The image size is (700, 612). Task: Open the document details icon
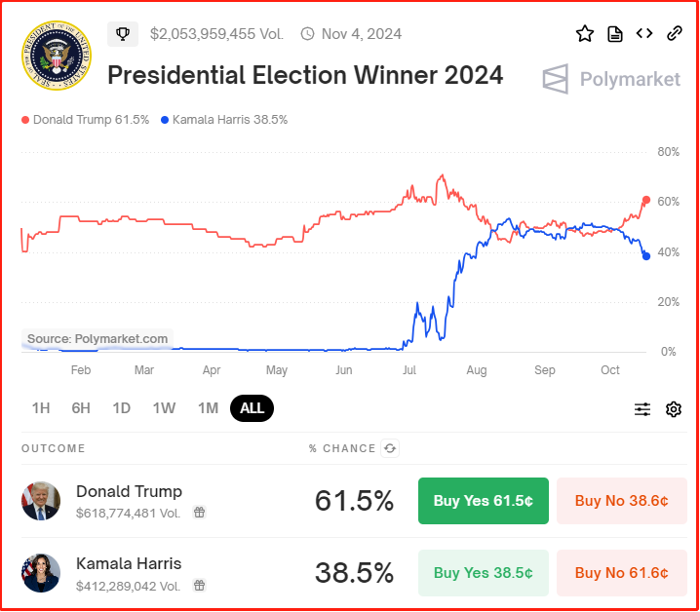[615, 34]
